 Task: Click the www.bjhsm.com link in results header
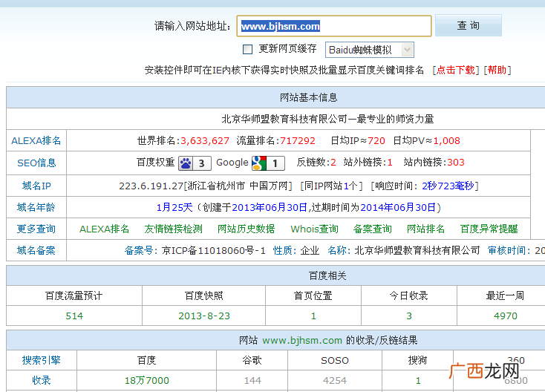point(302,340)
